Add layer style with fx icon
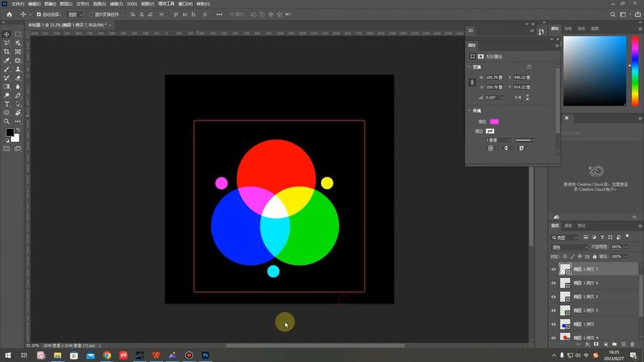 587,344
